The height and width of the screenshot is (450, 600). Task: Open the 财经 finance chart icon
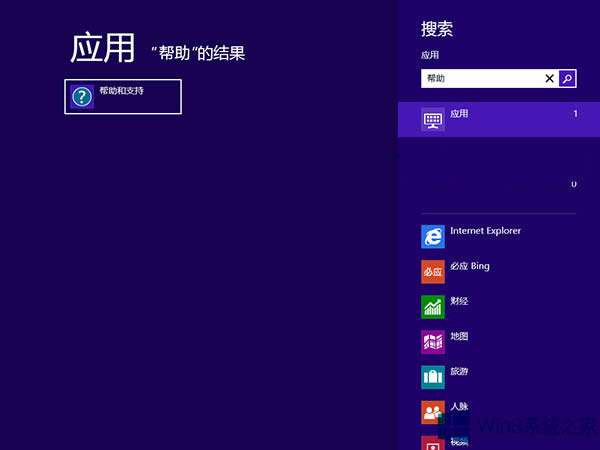pos(432,306)
